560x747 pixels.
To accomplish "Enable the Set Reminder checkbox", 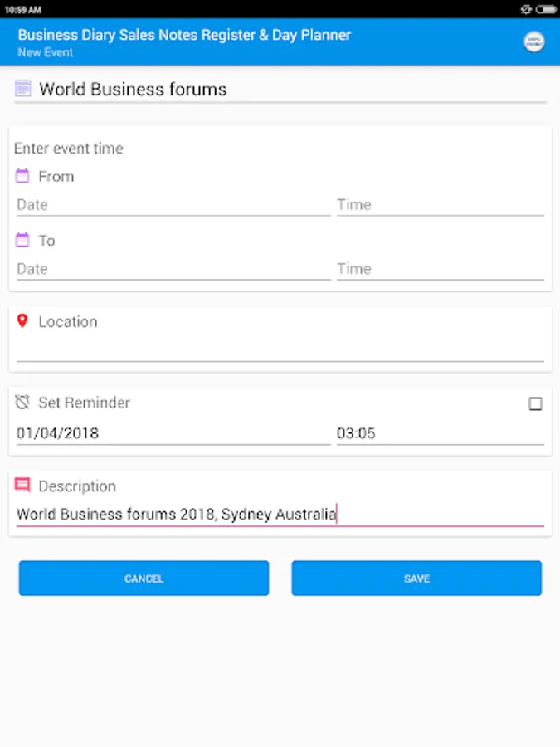I will (x=535, y=403).
